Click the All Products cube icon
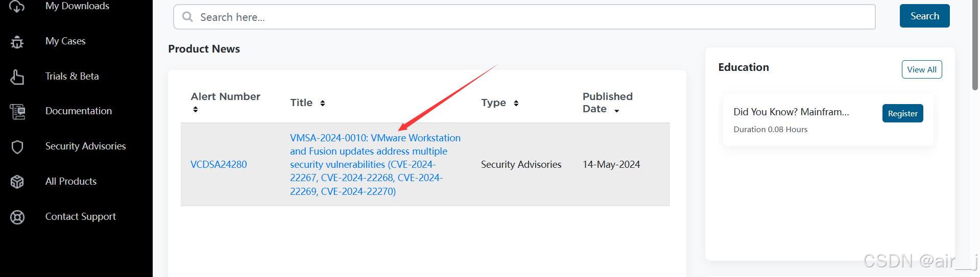Screen dimensions: 980x277 pos(17,182)
